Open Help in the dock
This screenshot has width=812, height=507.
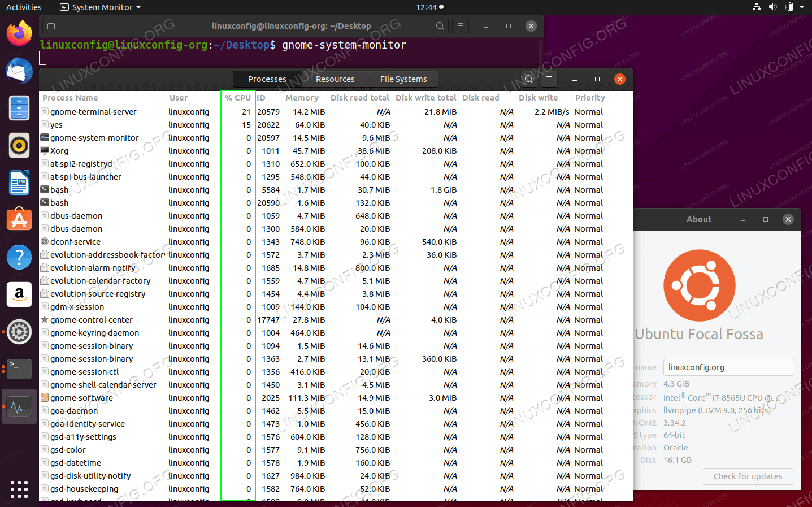pyautogui.click(x=19, y=257)
